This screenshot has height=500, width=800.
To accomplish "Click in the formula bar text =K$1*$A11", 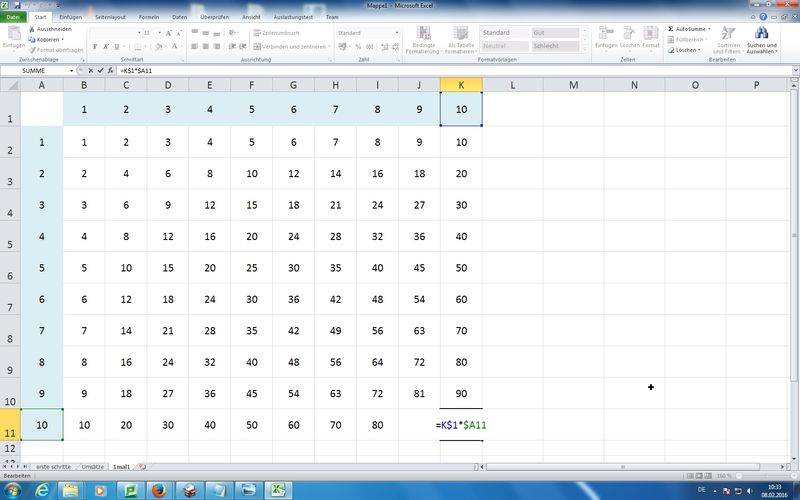I will click(x=136, y=71).
